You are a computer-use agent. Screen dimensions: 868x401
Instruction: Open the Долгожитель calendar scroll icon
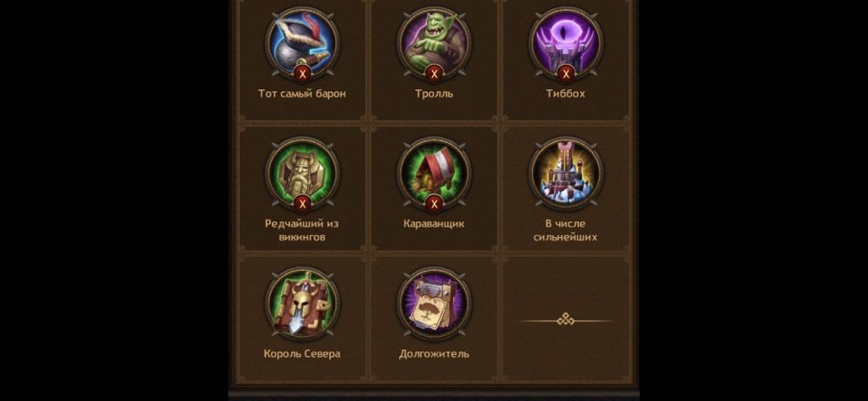pyautogui.click(x=434, y=302)
